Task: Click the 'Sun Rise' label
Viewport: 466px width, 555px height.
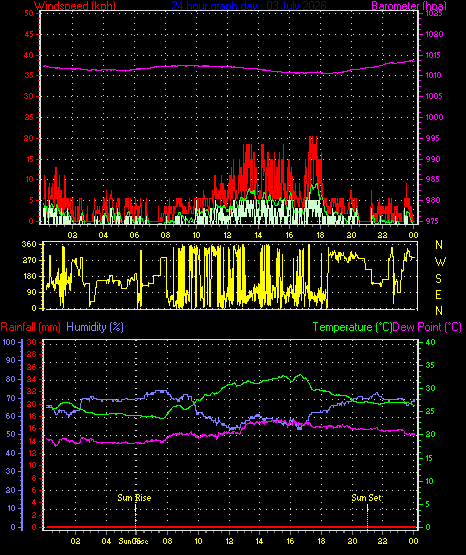Action: pos(134,498)
